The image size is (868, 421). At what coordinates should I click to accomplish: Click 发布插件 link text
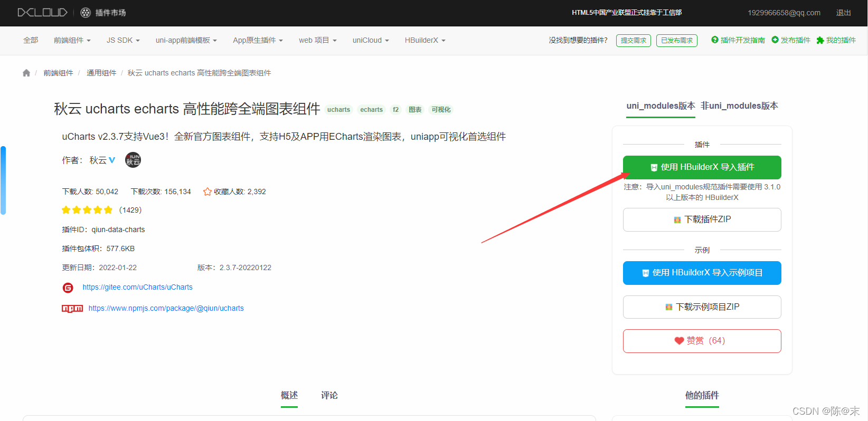point(796,40)
